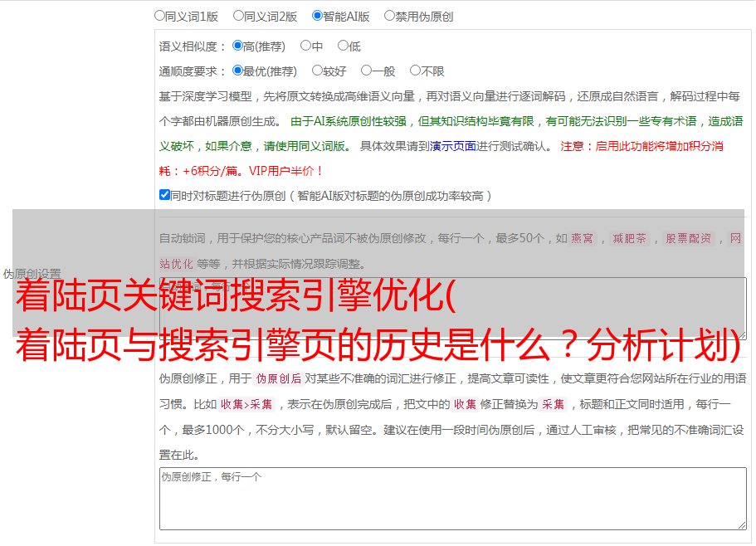
Task: Set 语义相似度 to 中
Action: pos(305,46)
